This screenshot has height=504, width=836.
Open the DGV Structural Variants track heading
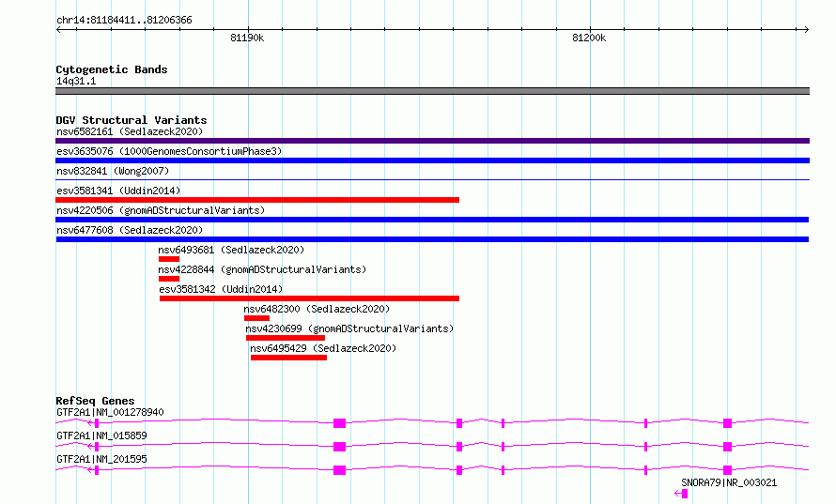pyautogui.click(x=132, y=120)
